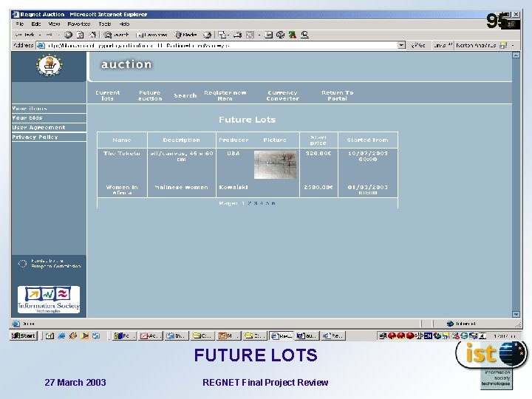Switch to the 'Ac..' taskbar window
Screen dimensions: 532x399
click(151, 335)
